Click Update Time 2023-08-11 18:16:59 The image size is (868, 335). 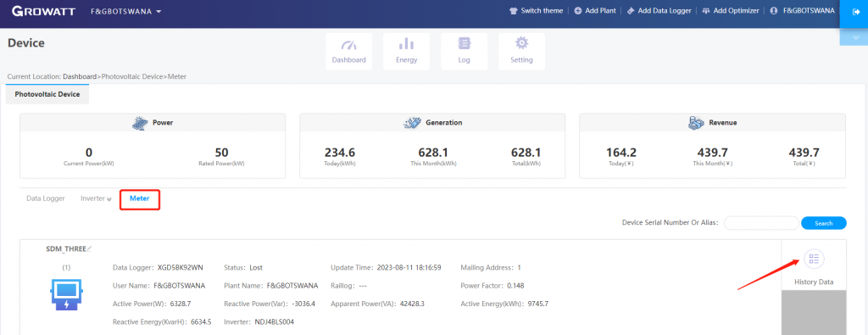point(409,268)
